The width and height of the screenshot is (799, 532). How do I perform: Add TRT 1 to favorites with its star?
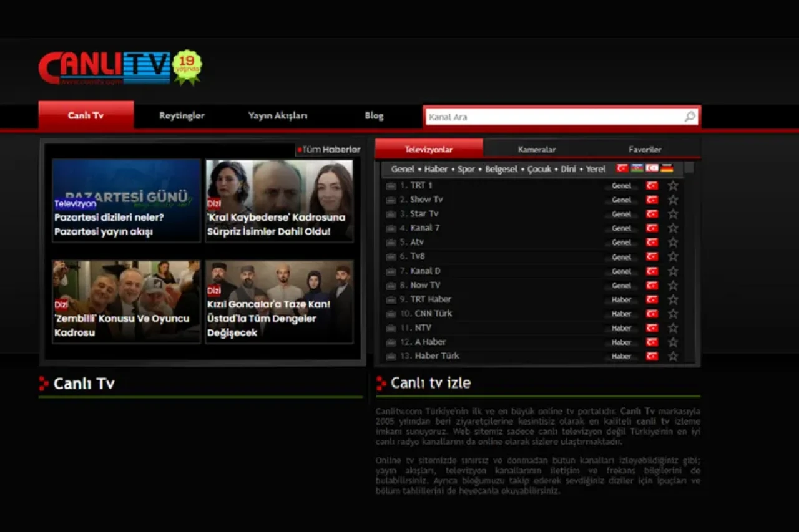click(x=673, y=185)
